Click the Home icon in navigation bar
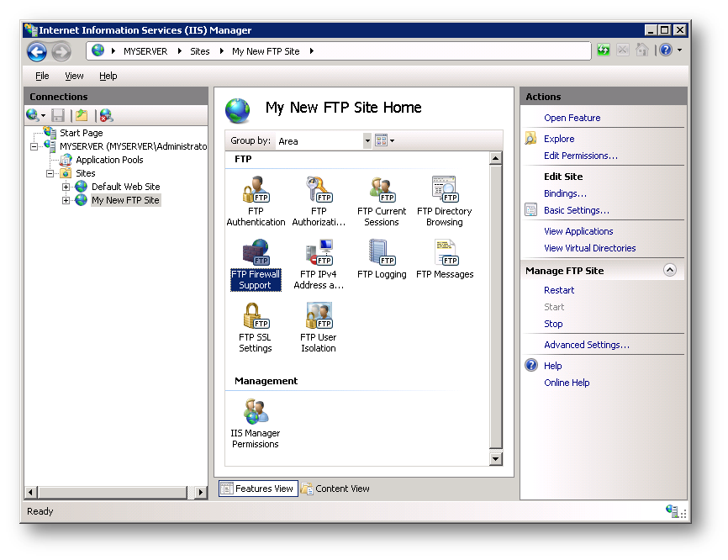Screen dimensions: 728x560 point(641,50)
